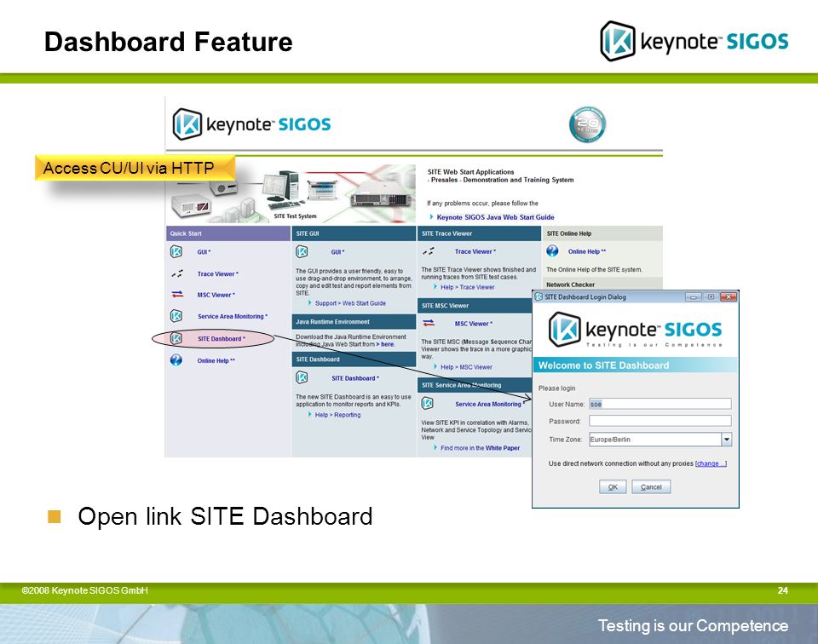Click the SITE GUI section header
The width and height of the screenshot is (818, 644).
tap(353, 233)
